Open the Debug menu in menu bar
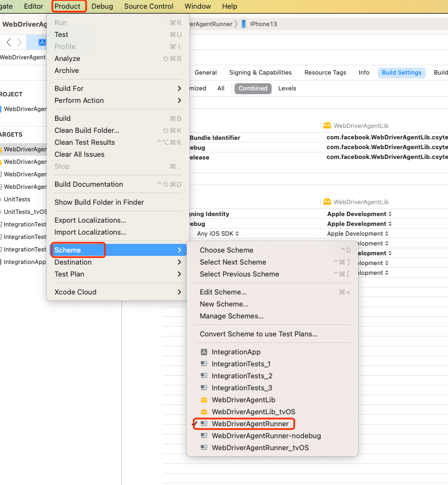The width and height of the screenshot is (448, 485). point(102,7)
